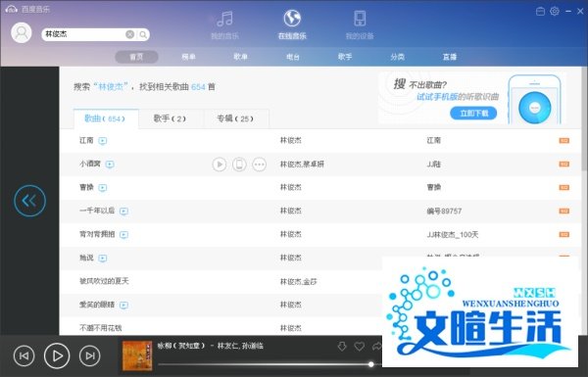Click SQ quality badge for 背对背拥抱
The width and height of the screenshot is (588, 377).
(x=564, y=235)
